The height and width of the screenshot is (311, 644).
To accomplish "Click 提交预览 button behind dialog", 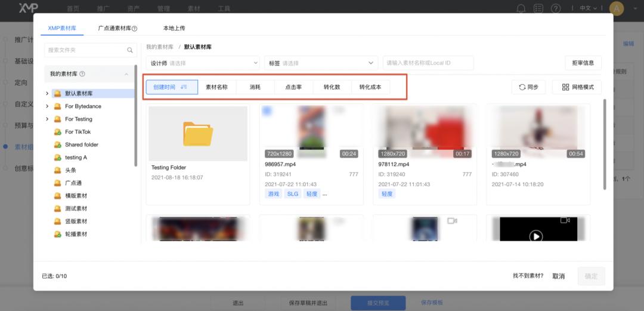I will 378,303.
